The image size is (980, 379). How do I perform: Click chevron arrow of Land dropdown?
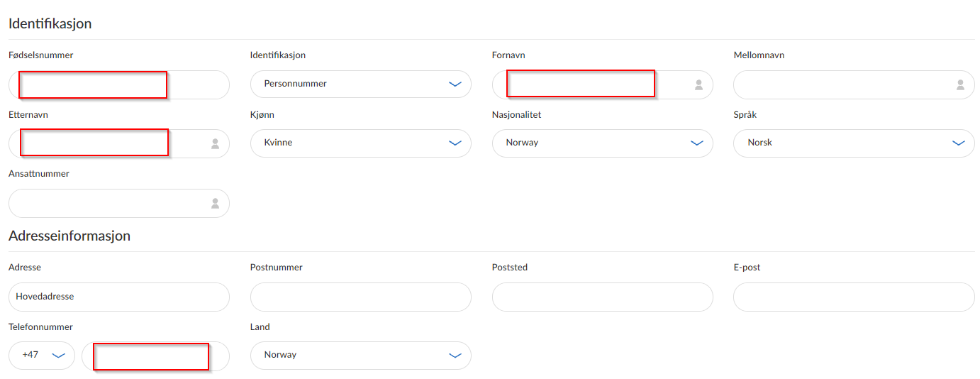pyautogui.click(x=455, y=356)
